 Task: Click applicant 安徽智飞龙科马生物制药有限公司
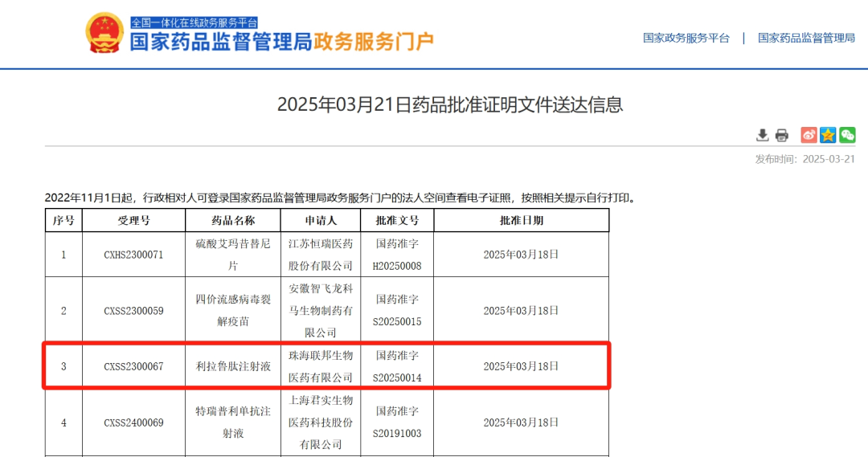pyautogui.click(x=321, y=311)
